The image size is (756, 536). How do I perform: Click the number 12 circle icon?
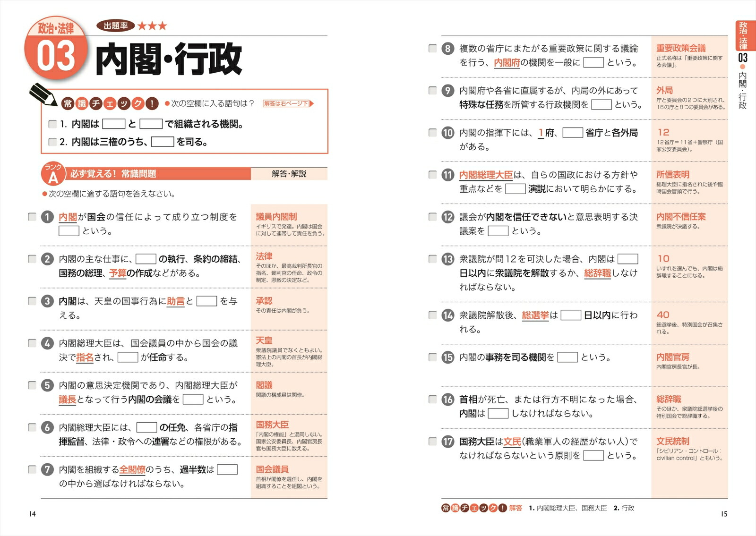[x=447, y=217]
